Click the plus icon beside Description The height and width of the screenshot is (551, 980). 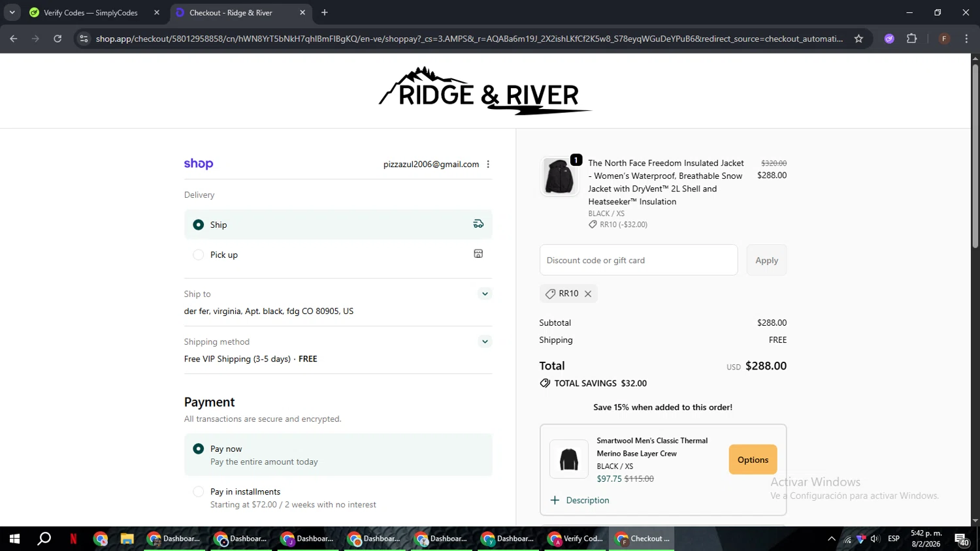(x=555, y=500)
